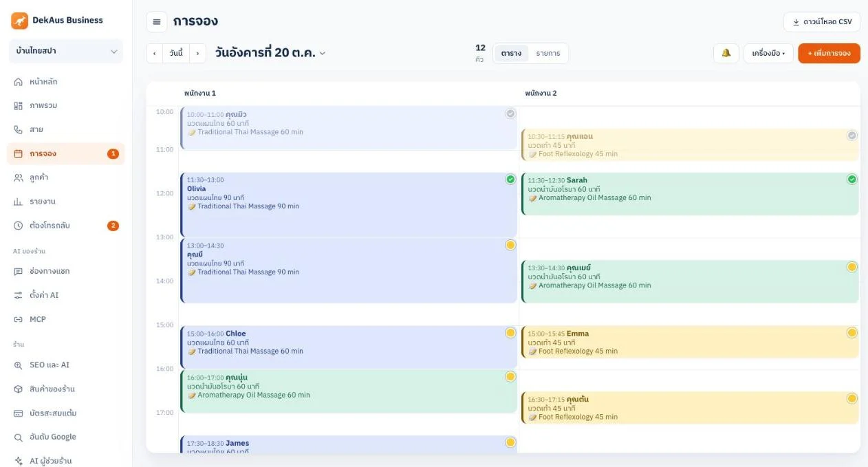Viewport: 868px width, 467px height.
Task: Click the link icon for MCP
Action: tap(19, 319)
